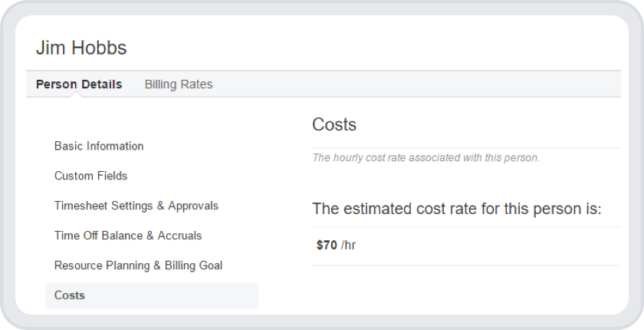
Task: Click the pointer notch below Person Details
Action: pyautogui.click(x=79, y=95)
